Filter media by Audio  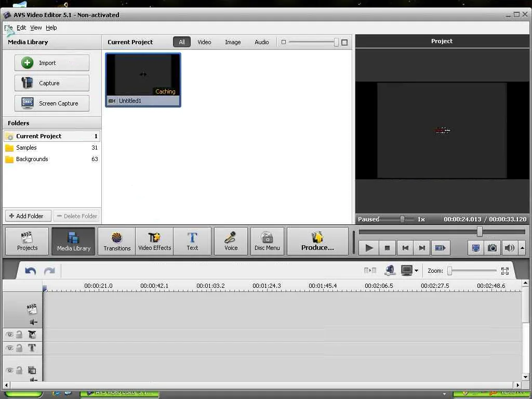click(x=262, y=42)
